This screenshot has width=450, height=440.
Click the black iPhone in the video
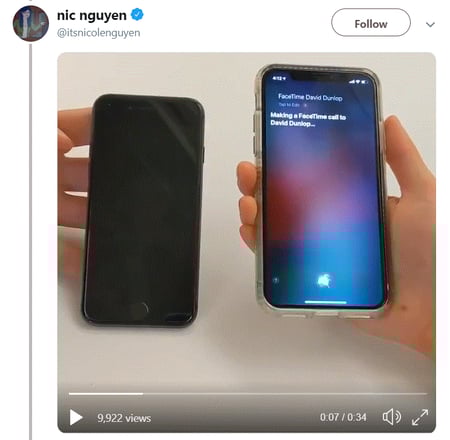coord(143,210)
